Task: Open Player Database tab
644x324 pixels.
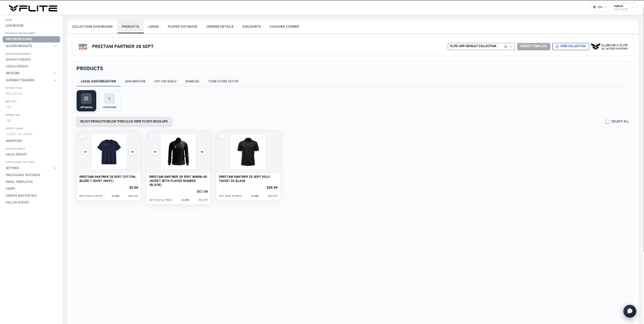Action: 182,26
